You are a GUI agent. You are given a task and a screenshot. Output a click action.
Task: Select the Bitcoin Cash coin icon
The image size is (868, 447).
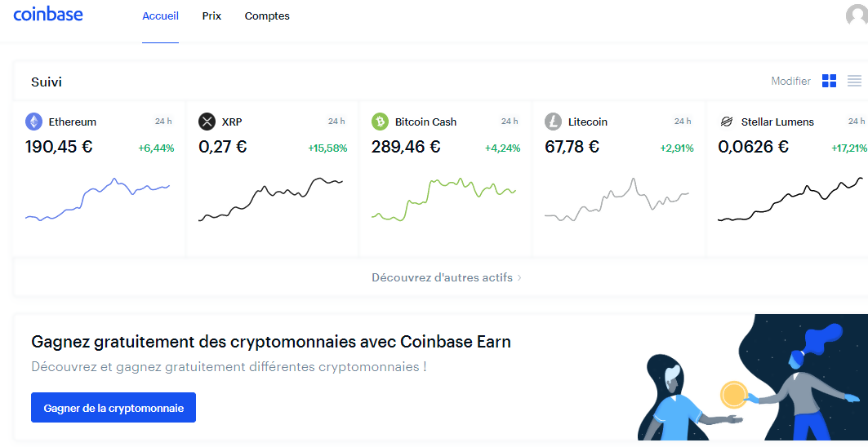coord(381,122)
